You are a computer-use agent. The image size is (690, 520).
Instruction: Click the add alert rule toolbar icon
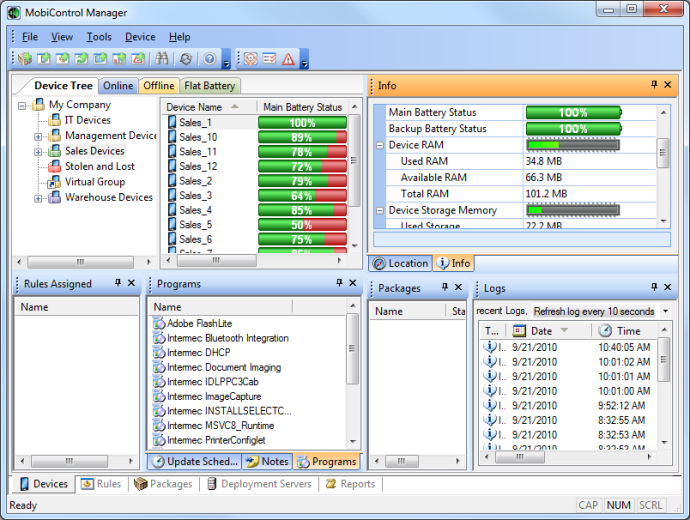coord(139,58)
